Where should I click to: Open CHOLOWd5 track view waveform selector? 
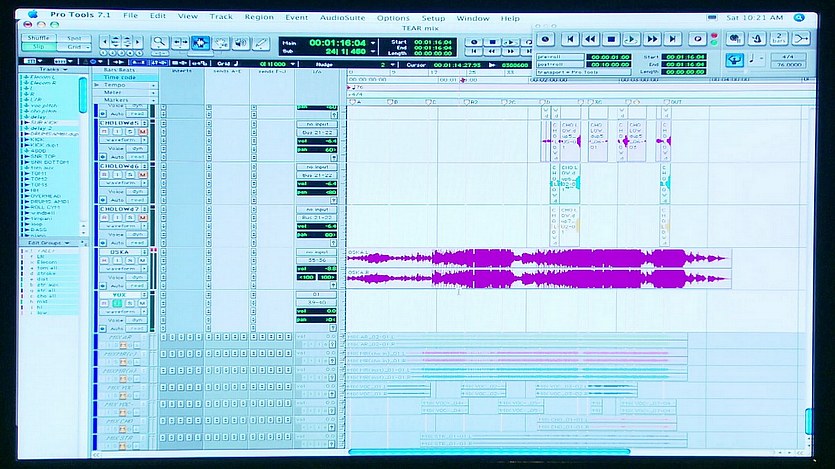pos(124,140)
